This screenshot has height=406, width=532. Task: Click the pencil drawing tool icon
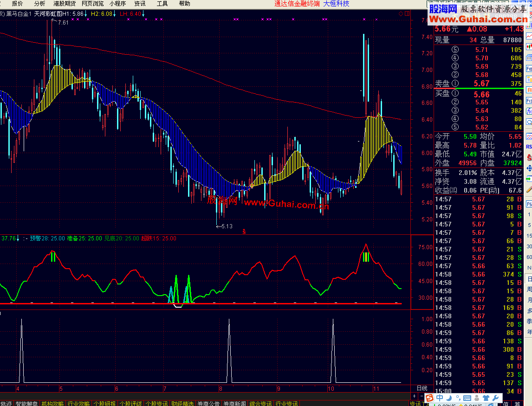pyautogui.click(x=529, y=189)
